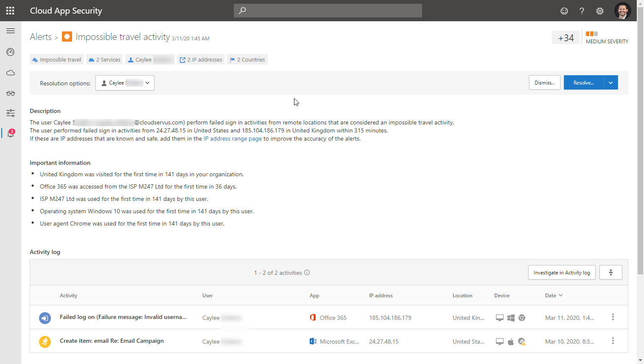The image size is (644, 364).
Task: Send feedback using the smiley icon
Action: 564,11
